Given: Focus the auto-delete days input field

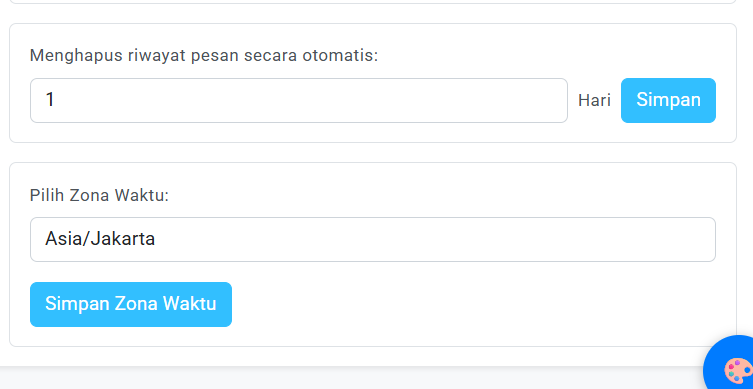Looking at the screenshot, I should [x=299, y=100].
